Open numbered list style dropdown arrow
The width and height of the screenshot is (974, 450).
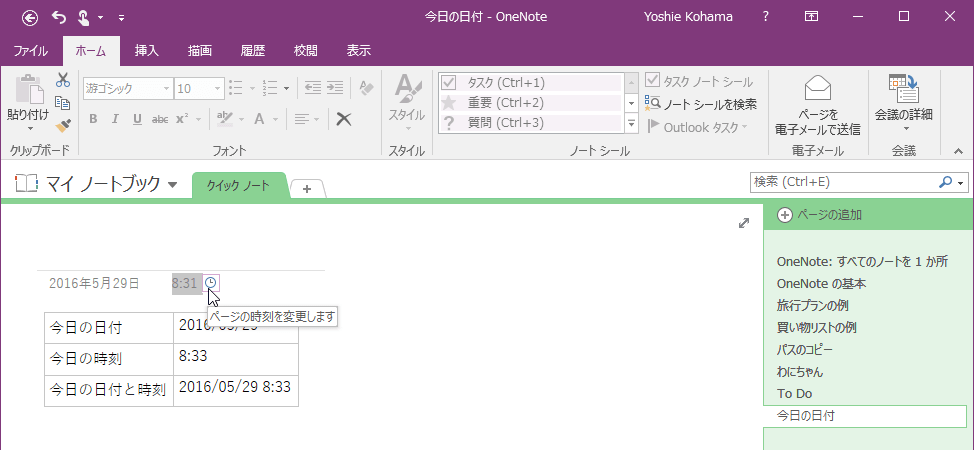[286, 88]
